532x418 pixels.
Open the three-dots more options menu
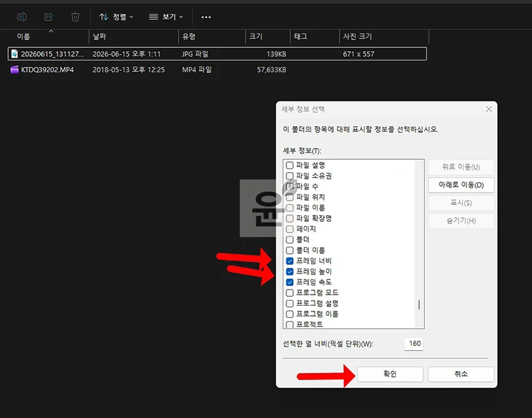click(206, 17)
